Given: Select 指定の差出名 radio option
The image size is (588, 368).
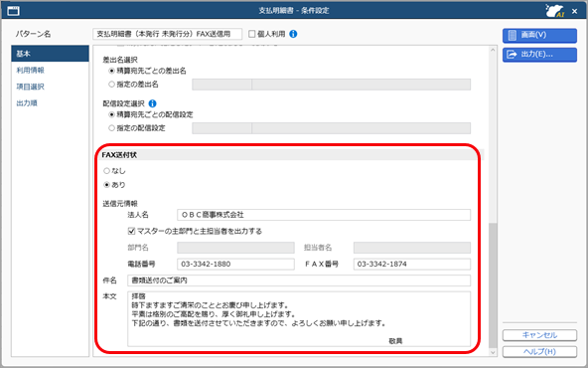Looking at the screenshot, I should tap(111, 85).
